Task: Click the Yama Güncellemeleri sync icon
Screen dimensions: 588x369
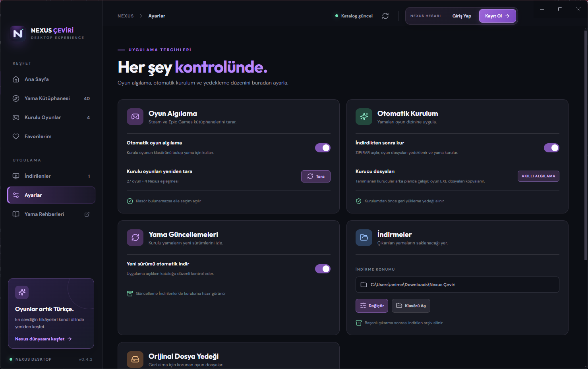Action: tap(135, 238)
